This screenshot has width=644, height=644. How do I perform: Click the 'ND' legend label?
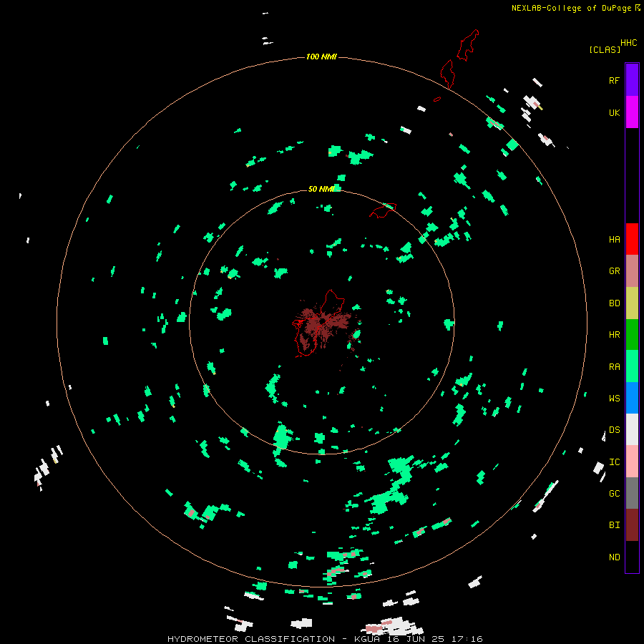click(614, 557)
